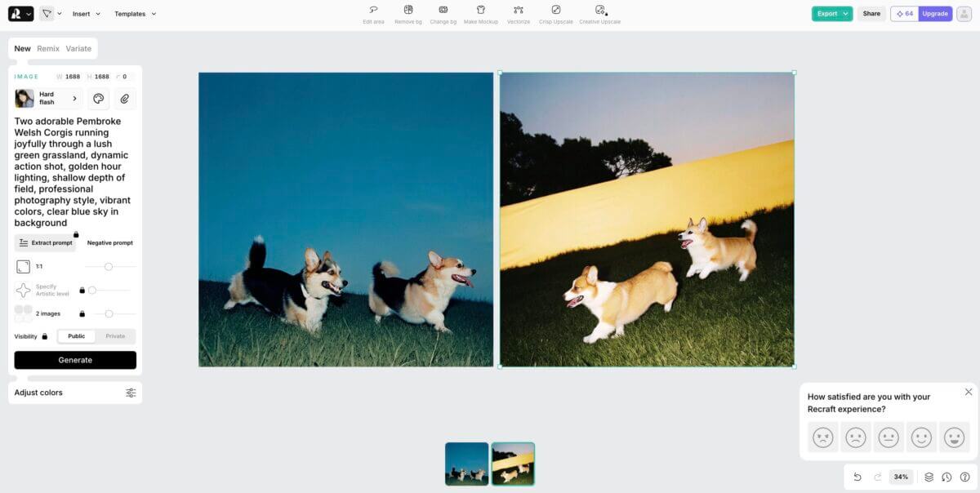Adjust the 2 images count slider
This screenshot has width=980, height=493.
tap(109, 313)
